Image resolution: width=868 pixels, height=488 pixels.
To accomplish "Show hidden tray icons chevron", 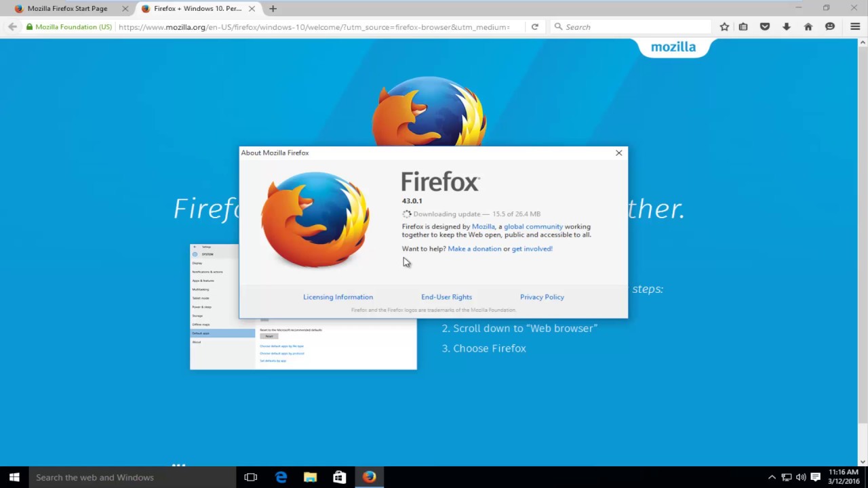I will click(x=772, y=477).
